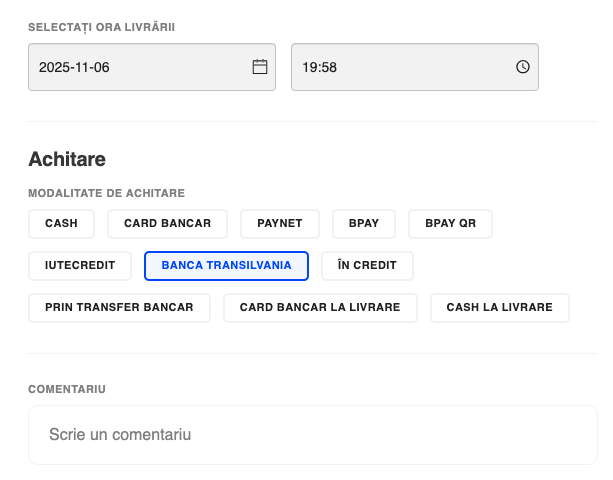The image size is (613, 480).
Task: Select CARD BANCAR LA LIVRARE
Action: point(320,307)
